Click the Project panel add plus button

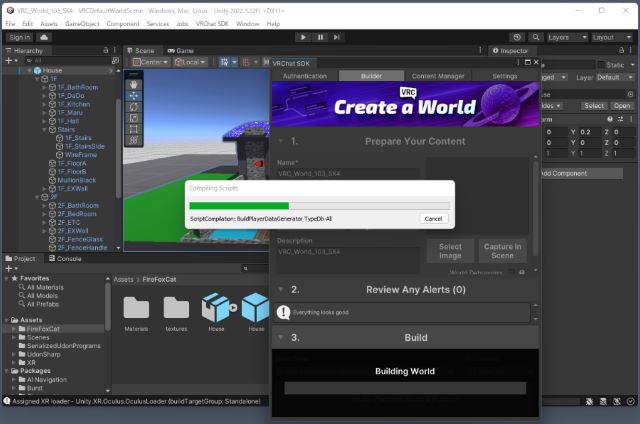click(x=9, y=269)
